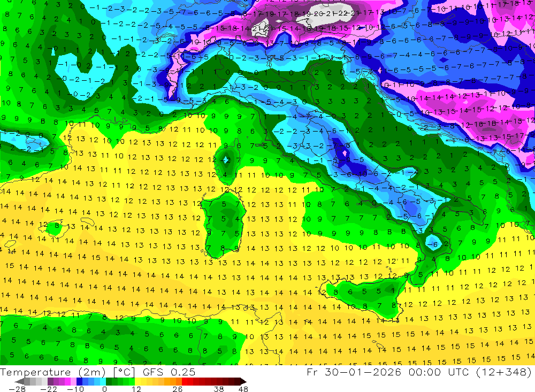535x392 pixels.
Task: Click the 'Temperature (2m)' title text
Action: point(52,372)
